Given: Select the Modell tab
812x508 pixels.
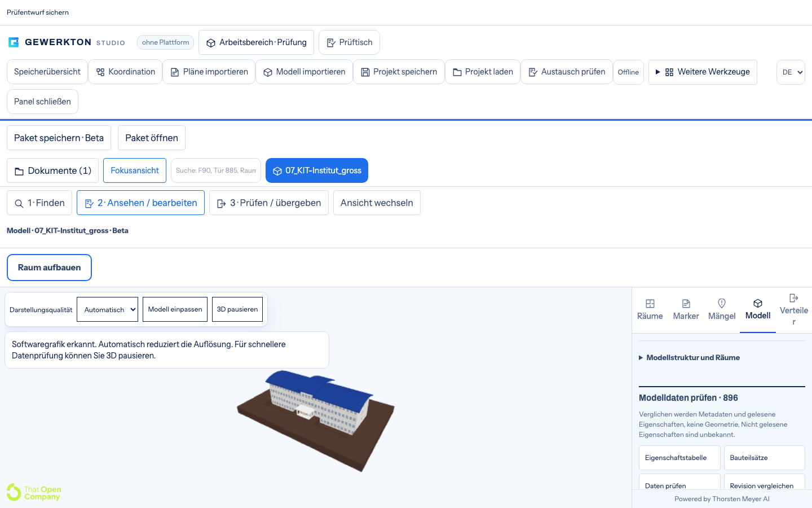Looking at the screenshot, I should click(x=758, y=310).
